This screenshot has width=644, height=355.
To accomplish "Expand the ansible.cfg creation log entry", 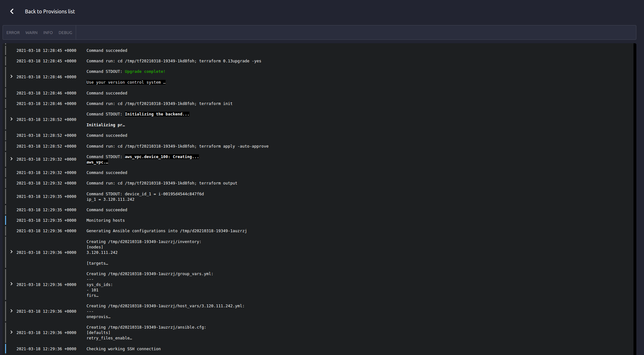I will pos(11,332).
